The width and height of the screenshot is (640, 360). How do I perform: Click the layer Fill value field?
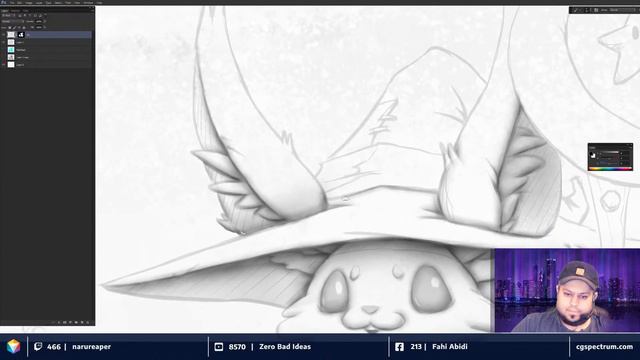point(39,27)
